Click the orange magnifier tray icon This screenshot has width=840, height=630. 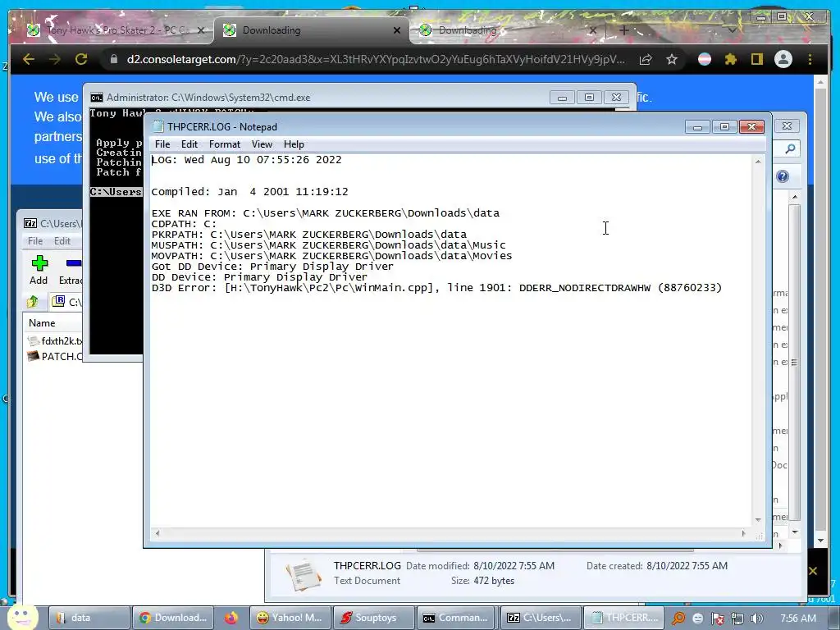click(x=678, y=619)
